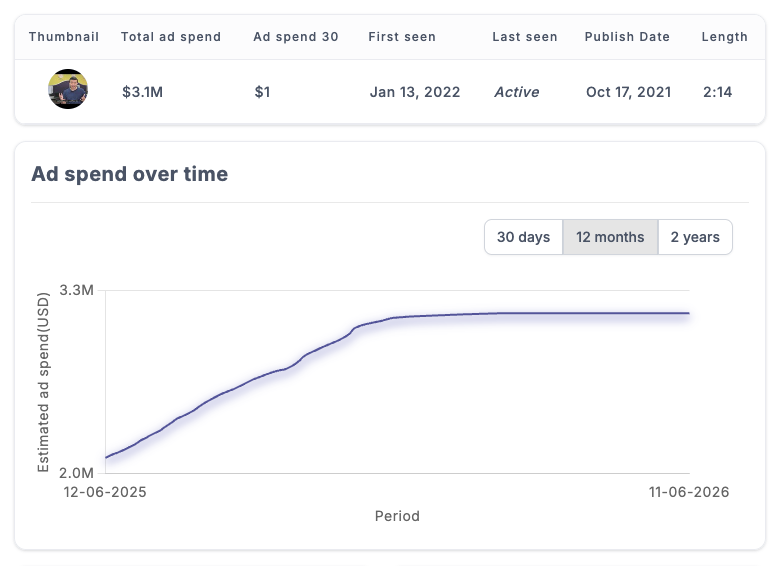Click the chart line's starting point
The width and height of the screenshot is (776, 566).
(106, 457)
